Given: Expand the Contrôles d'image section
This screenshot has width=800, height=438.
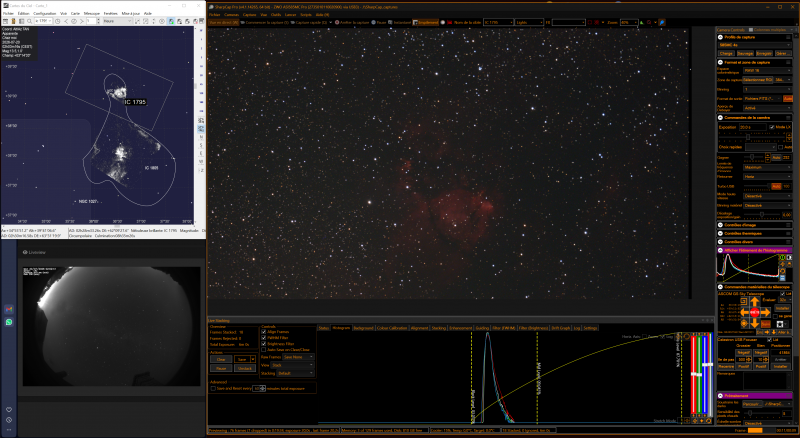Looking at the screenshot, I should point(720,225).
